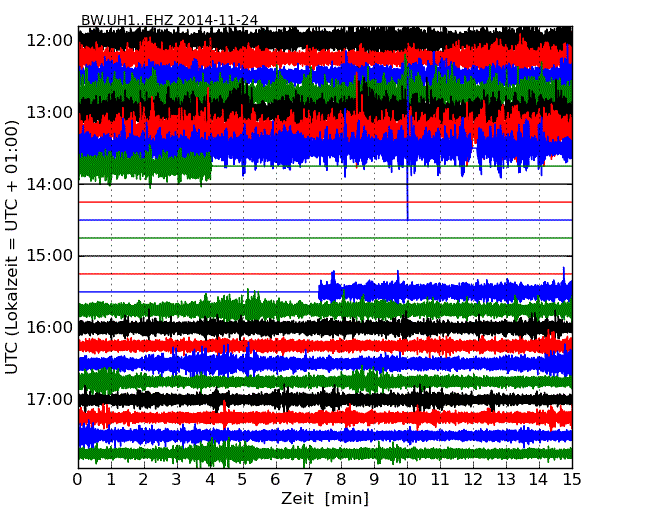Click the end of the green trace at minute 4
The height and width of the screenshot is (520, 650).
210,166
